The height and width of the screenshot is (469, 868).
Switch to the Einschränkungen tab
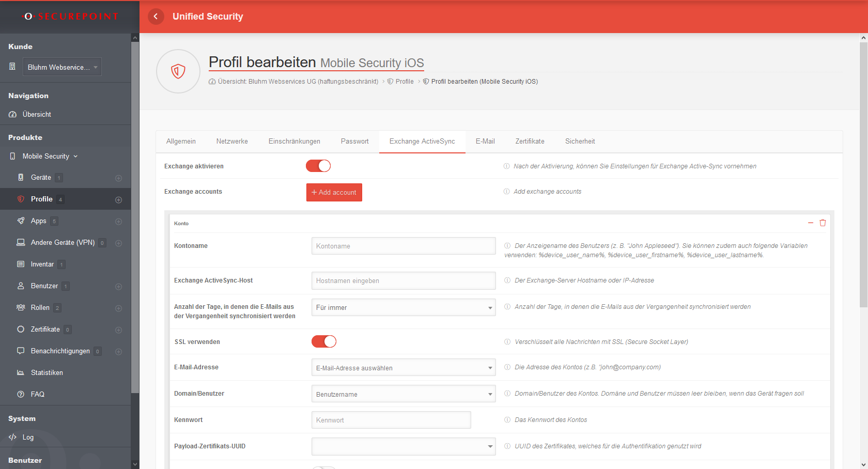click(294, 142)
